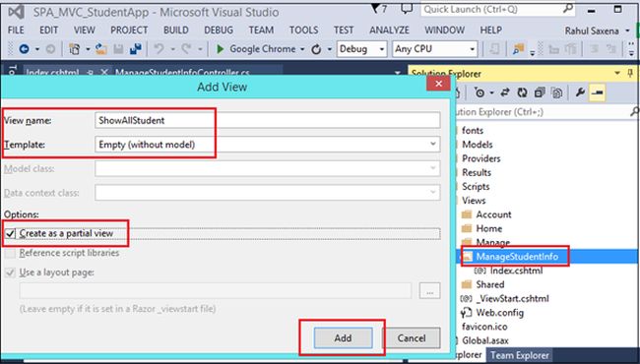Click the layout page path input field
The width and height of the screenshot is (640, 364).
(x=216, y=291)
